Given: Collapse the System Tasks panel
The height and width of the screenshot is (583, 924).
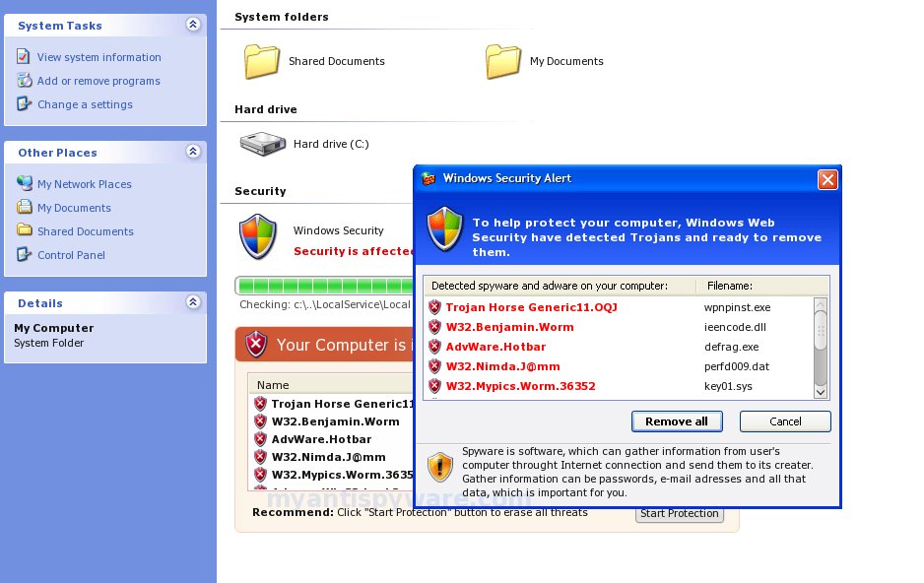Looking at the screenshot, I should [x=193, y=25].
